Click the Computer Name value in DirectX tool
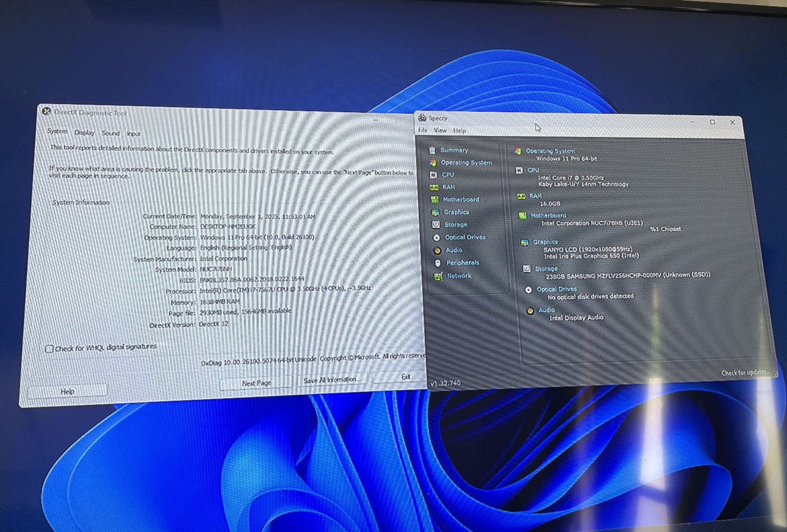 click(x=228, y=227)
